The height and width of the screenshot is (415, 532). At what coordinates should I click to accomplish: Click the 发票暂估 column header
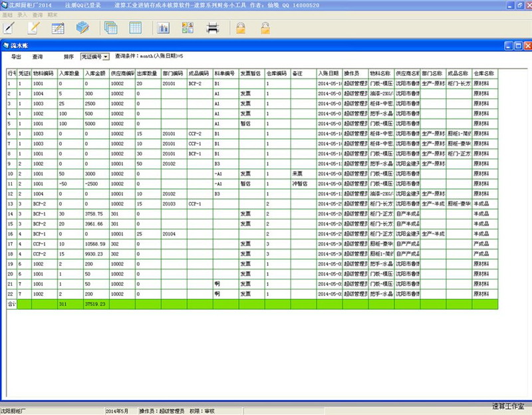point(252,73)
